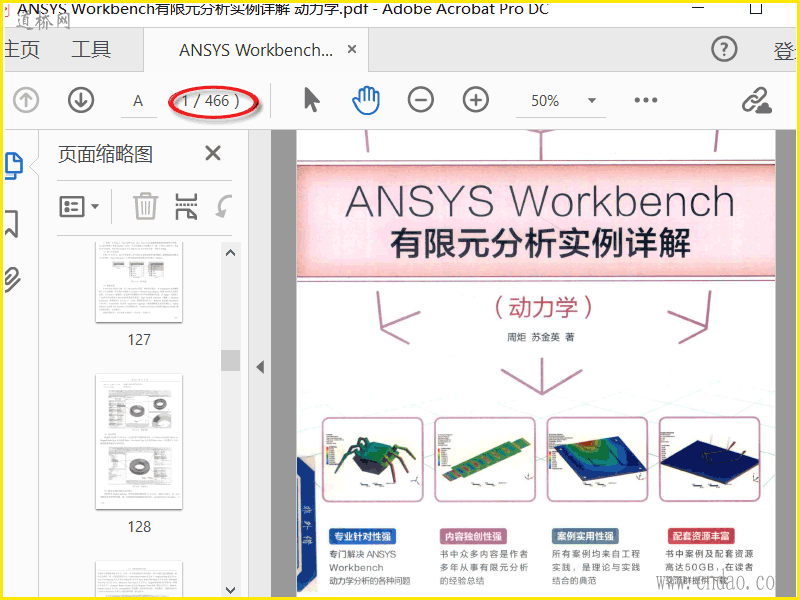Screen dimensions: 800x600
Task: Click the 有限元分析实例详解 heading
Action: coord(540,244)
